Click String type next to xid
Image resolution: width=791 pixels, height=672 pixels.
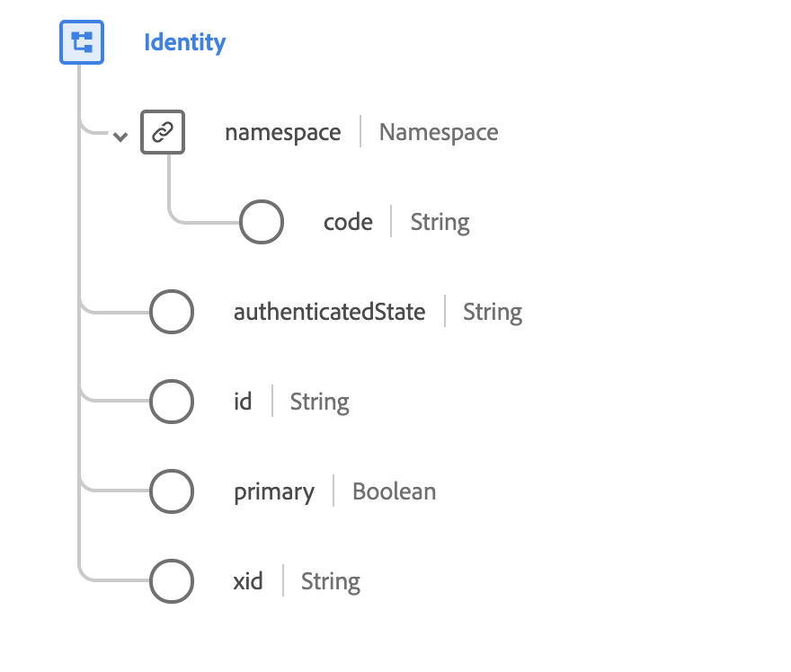[x=330, y=581]
